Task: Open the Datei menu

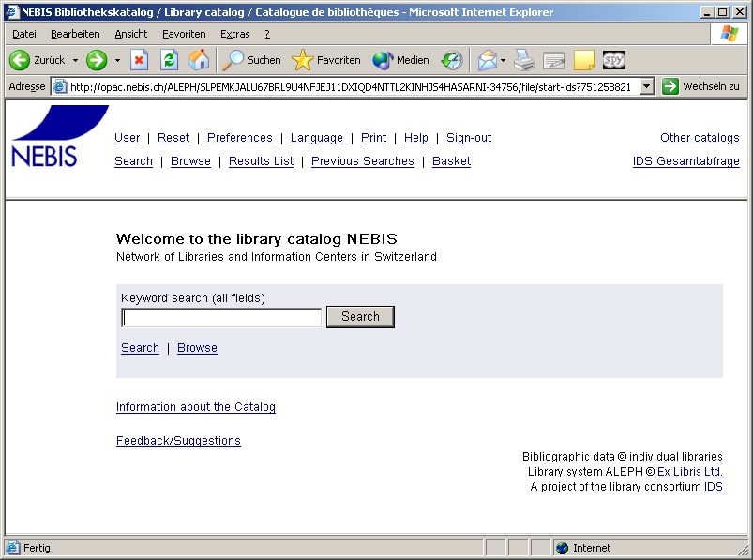Action: [x=24, y=34]
